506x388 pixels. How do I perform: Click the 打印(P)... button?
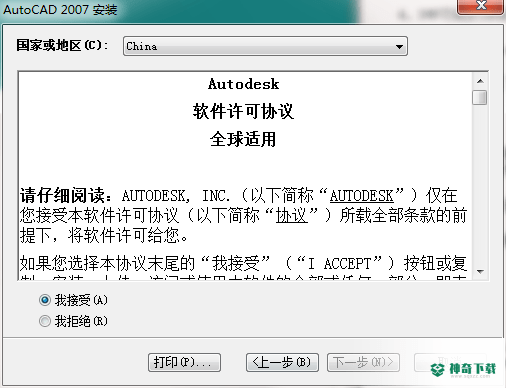tap(184, 362)
